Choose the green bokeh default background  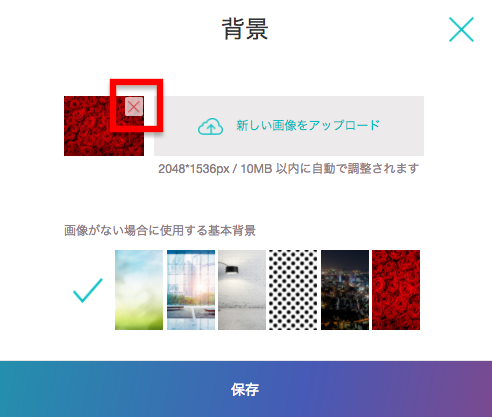[x=139, y=290]
